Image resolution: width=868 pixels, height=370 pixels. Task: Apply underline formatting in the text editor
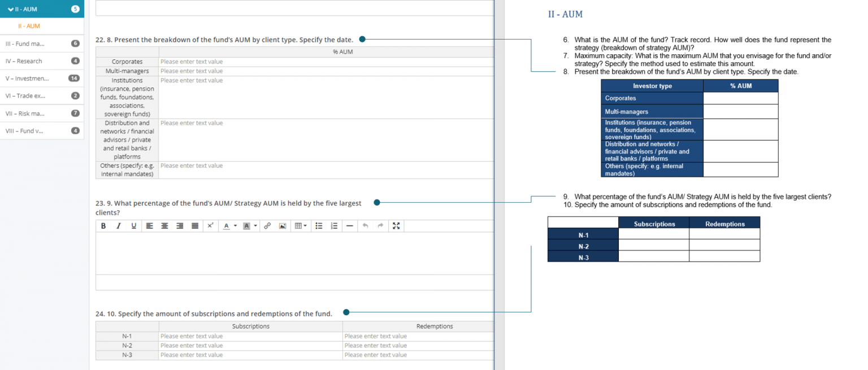[x=133, y=225]
